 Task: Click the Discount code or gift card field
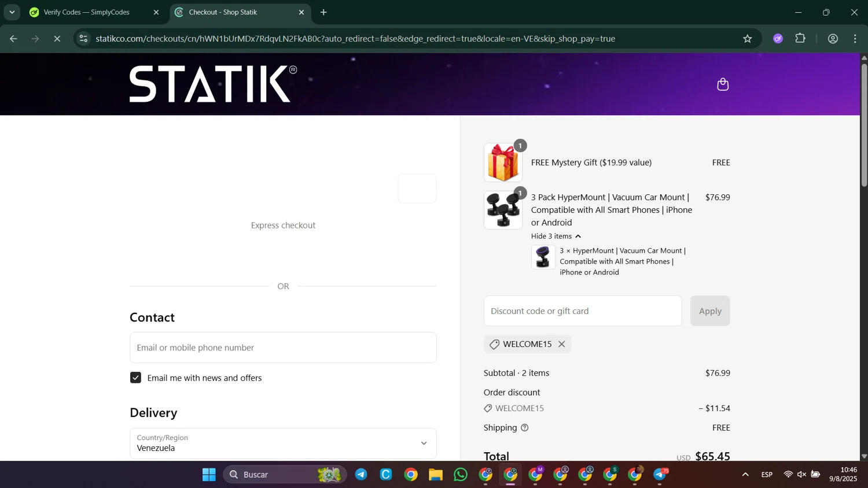pyautogui.click(x=583, y=311)
